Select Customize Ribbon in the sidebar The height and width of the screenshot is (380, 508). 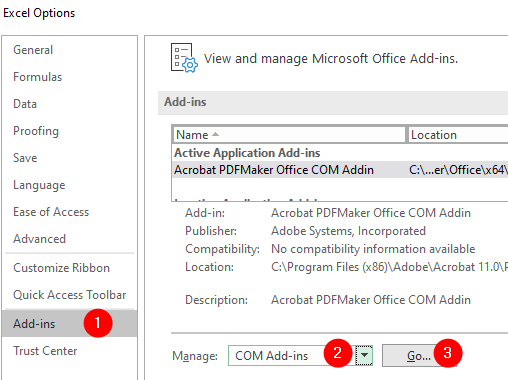click(x=61, y=268)
